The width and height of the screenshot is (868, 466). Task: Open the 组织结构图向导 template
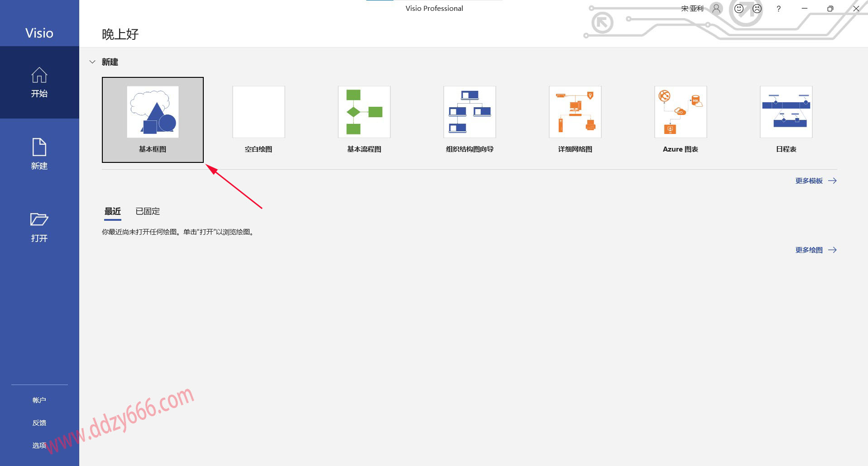(470, 112)
